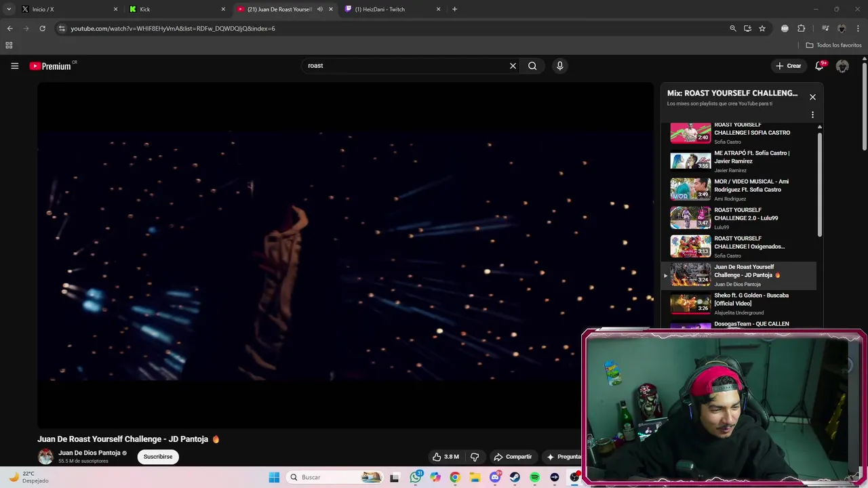Click the taskbar Buscar search box
The width and height of the screenshot is (868, 488).
coord(334,477)
